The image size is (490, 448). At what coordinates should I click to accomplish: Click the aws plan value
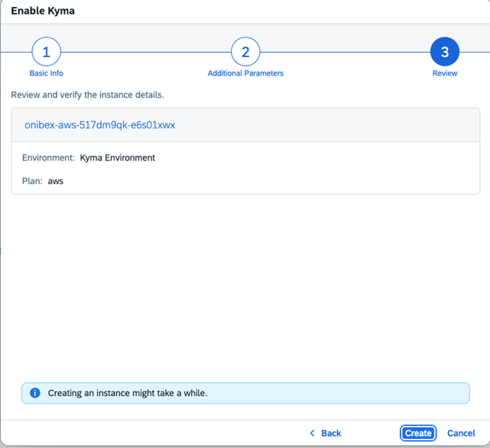56,181
